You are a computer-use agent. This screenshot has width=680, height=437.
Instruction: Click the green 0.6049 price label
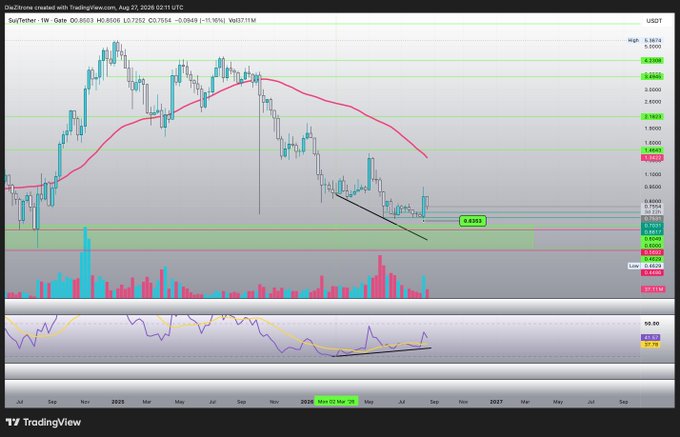[x=652, y=239]
